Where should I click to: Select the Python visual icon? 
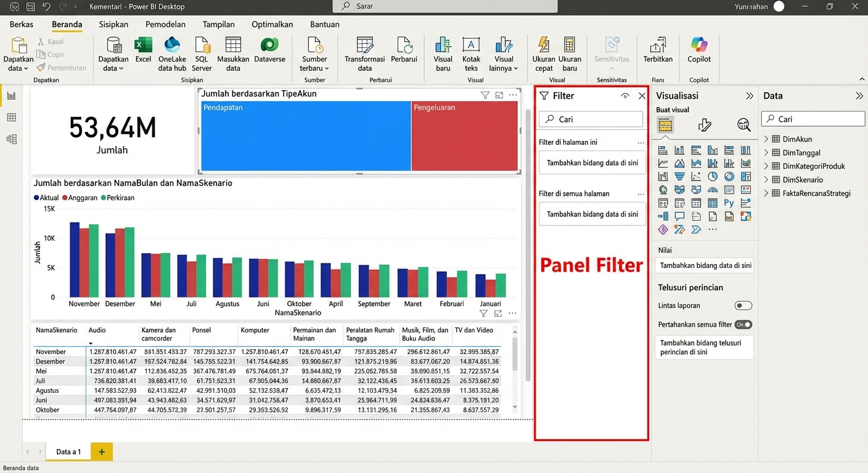pyautogui.click(x=729, y=203)
